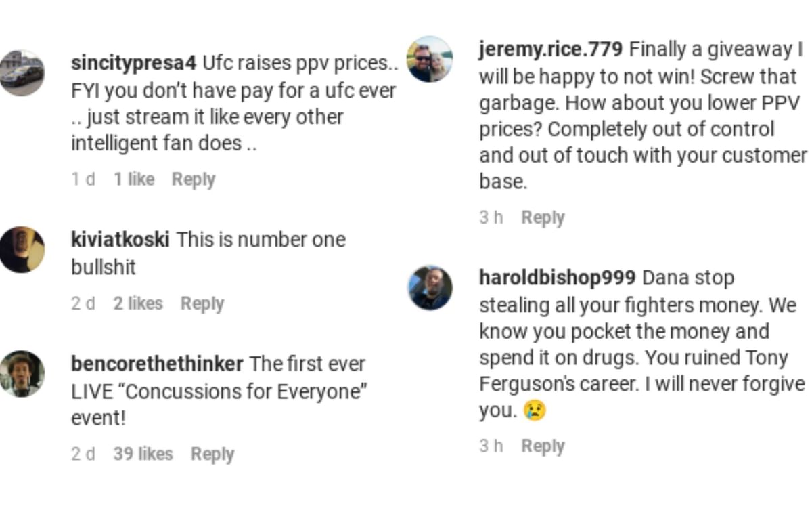The width and height of the screenshot is (812, 508).
Task: View who liked sincitypresa4's comment
Action: point(133,179)
